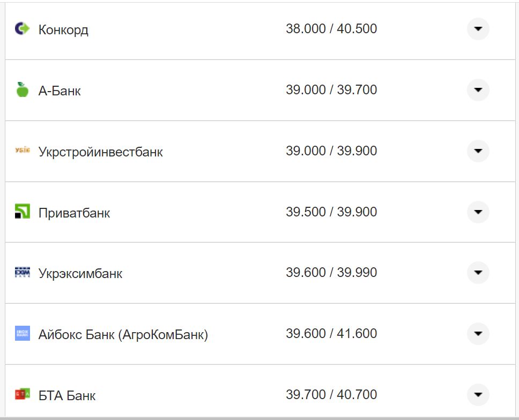Image resolution: width=519 pixels, height=420 pixels.
Task: Click the Приватбанк green logo icon
Action: (x=23, y=212)
